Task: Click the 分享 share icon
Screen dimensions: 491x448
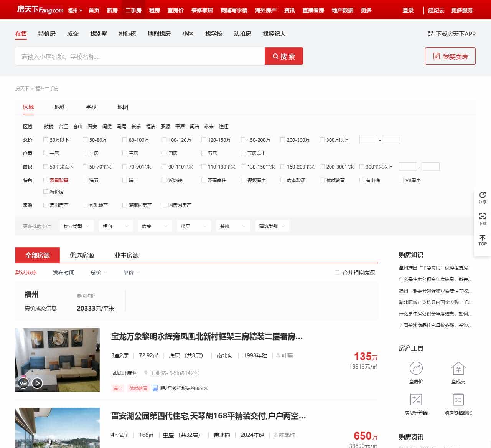Action: click(x=483, y=195)
